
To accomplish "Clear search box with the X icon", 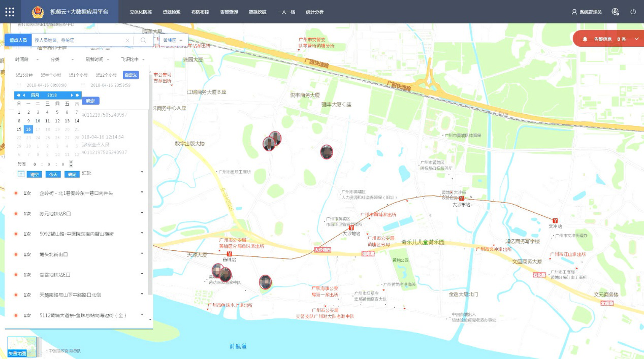I will tap(127, 40).
